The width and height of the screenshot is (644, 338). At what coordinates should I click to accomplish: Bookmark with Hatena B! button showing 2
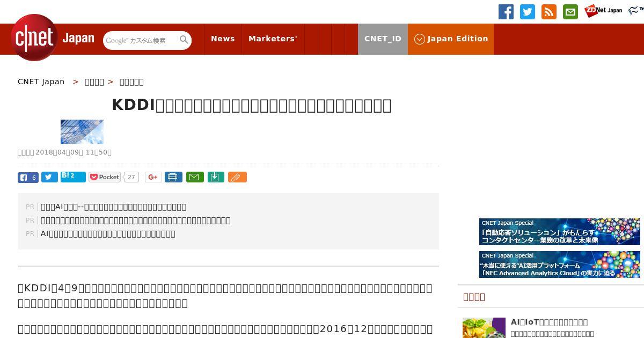click(x=73, y=177)
